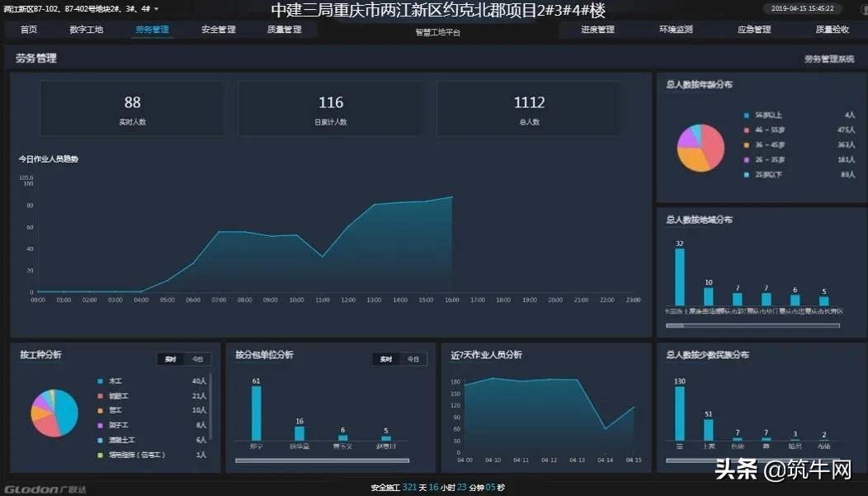Image resolution: width=868 pixels, height=496 pixels.
Task: Click the age distribution pie chart
Action: coord(700,146)
